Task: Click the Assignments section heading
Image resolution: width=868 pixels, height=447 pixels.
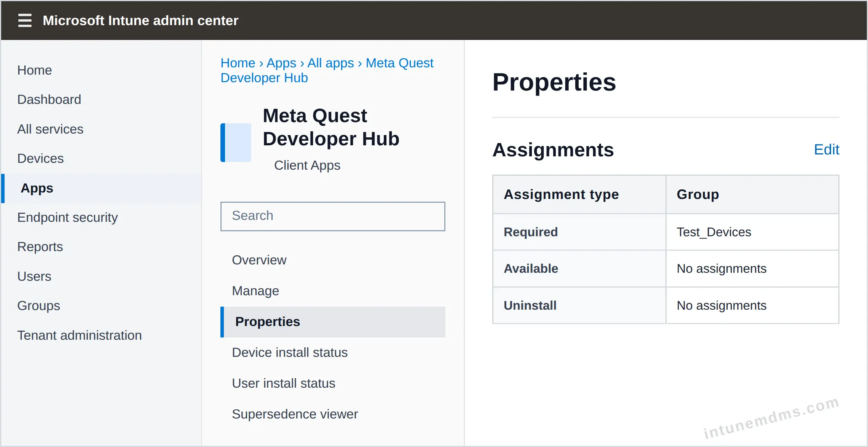Action: 553,150
